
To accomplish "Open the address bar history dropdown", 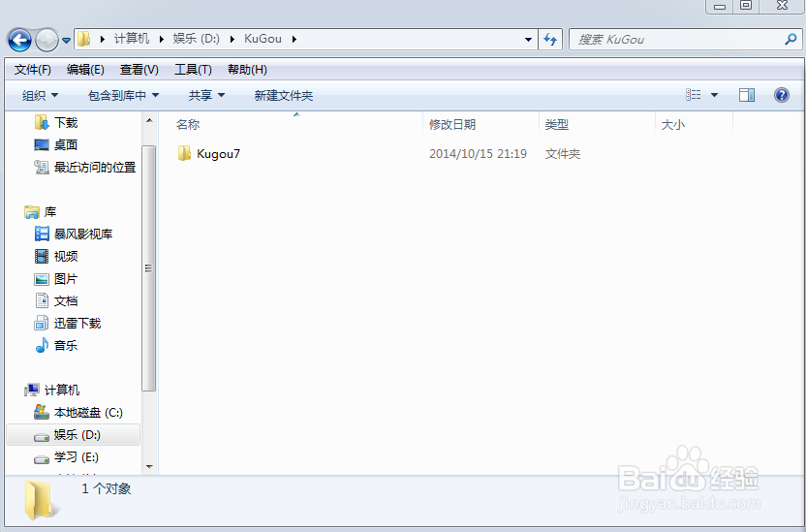I will (x=528, y=39).
